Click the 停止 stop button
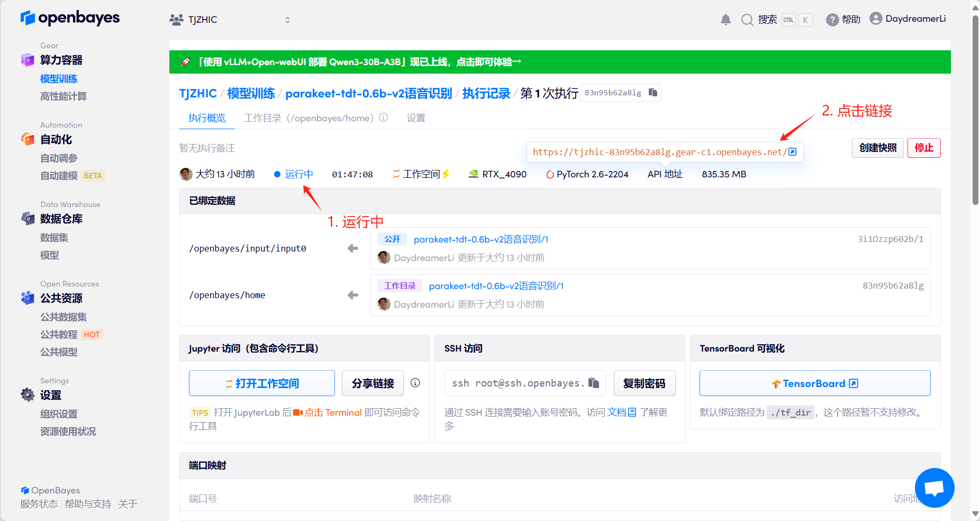This screenshot has height=521, width=980. point(923,148)
